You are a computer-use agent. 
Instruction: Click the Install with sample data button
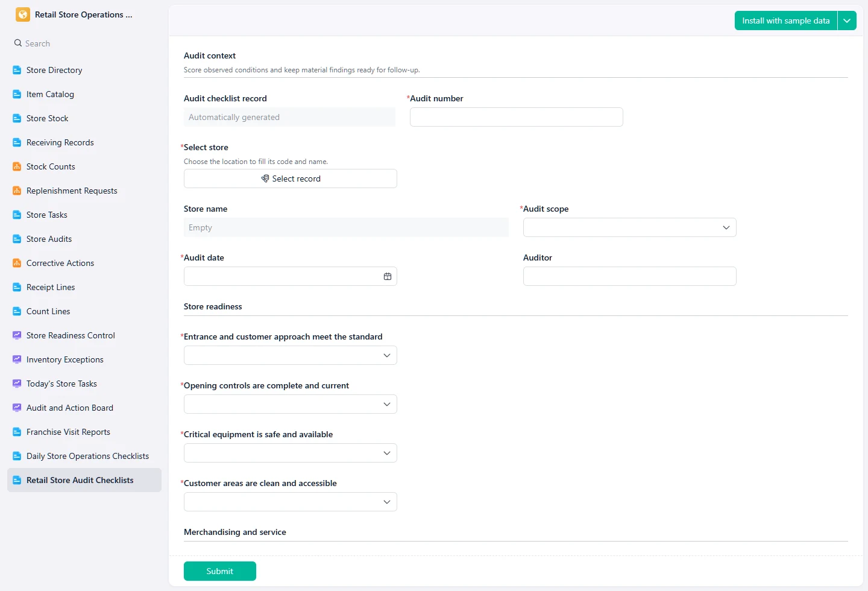786,21
